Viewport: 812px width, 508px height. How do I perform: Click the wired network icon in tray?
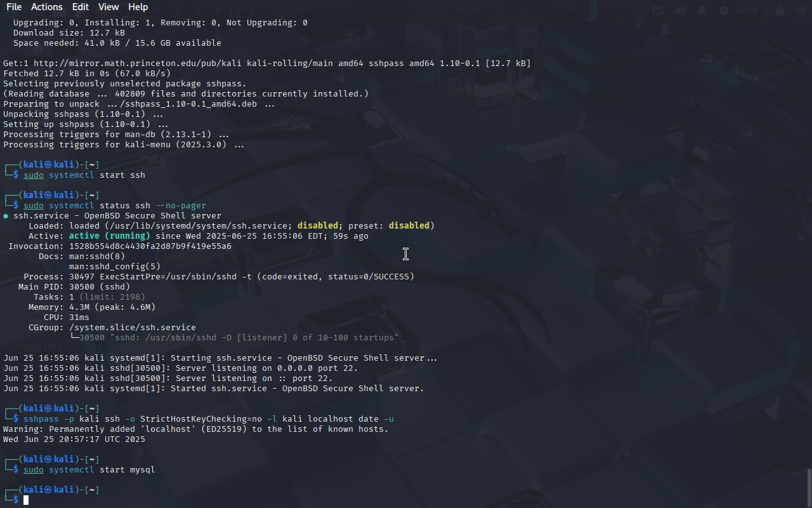click(x=658, y=11)
